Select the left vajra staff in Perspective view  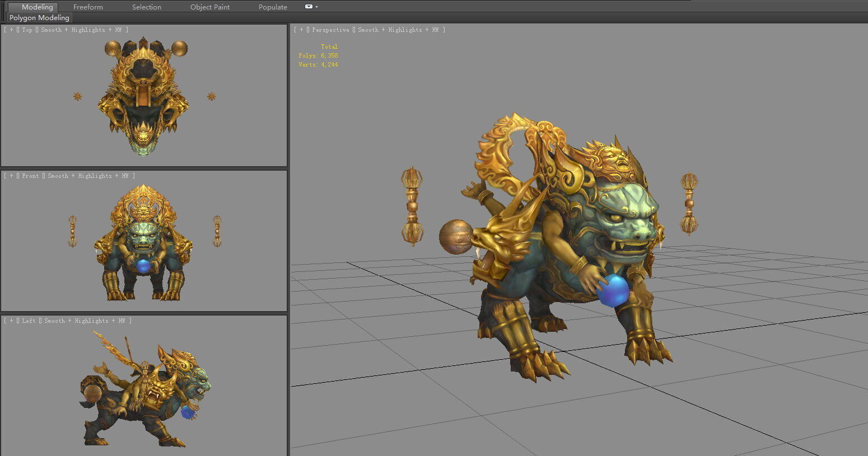coord(412,206)
